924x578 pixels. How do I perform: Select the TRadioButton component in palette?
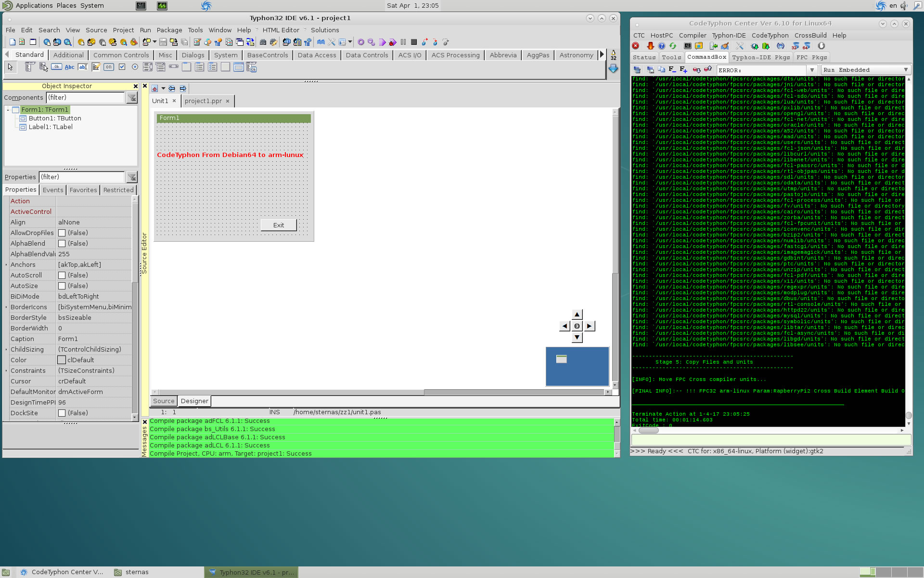[135, 67]
